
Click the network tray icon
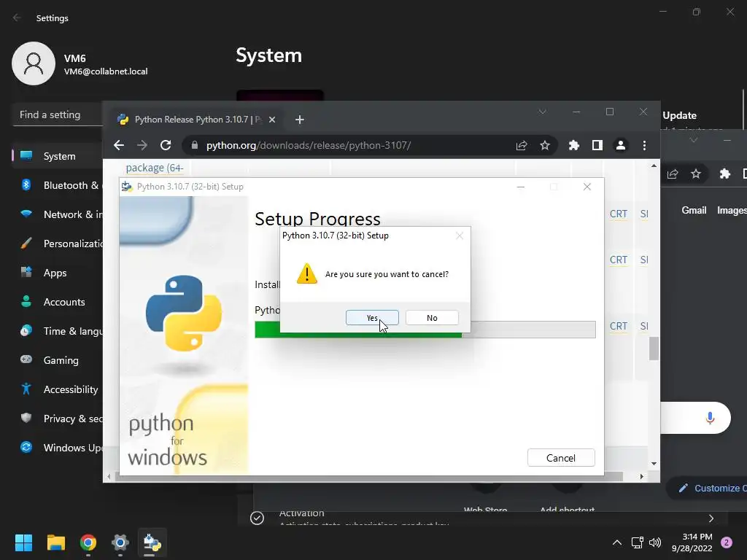(x=637, y=542)
